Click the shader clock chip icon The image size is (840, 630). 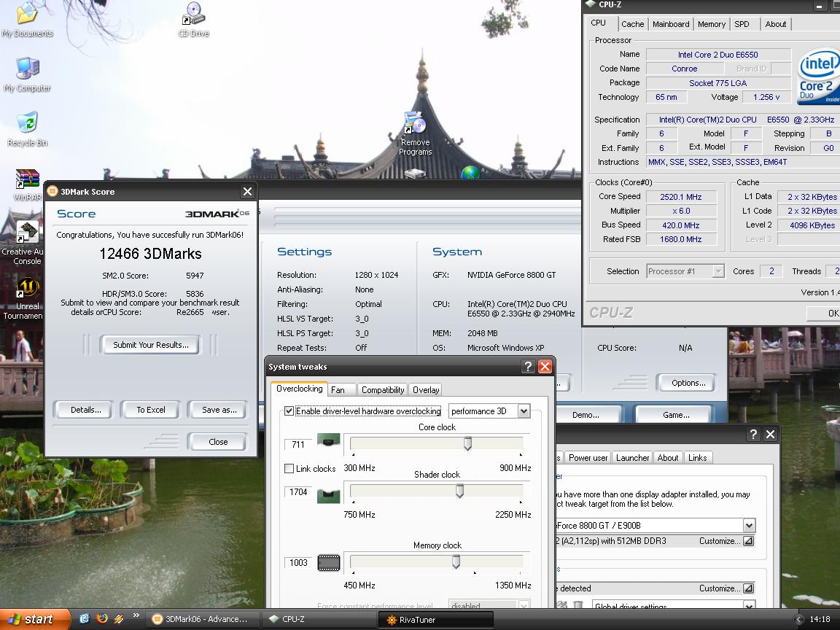tap(328, 496)
